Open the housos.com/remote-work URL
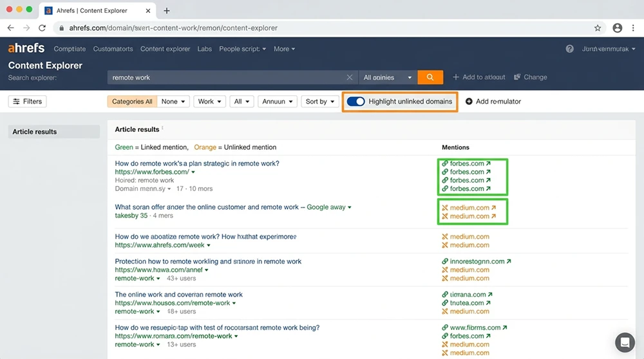This screenshot has width=644, height=359. pos(173,303)
